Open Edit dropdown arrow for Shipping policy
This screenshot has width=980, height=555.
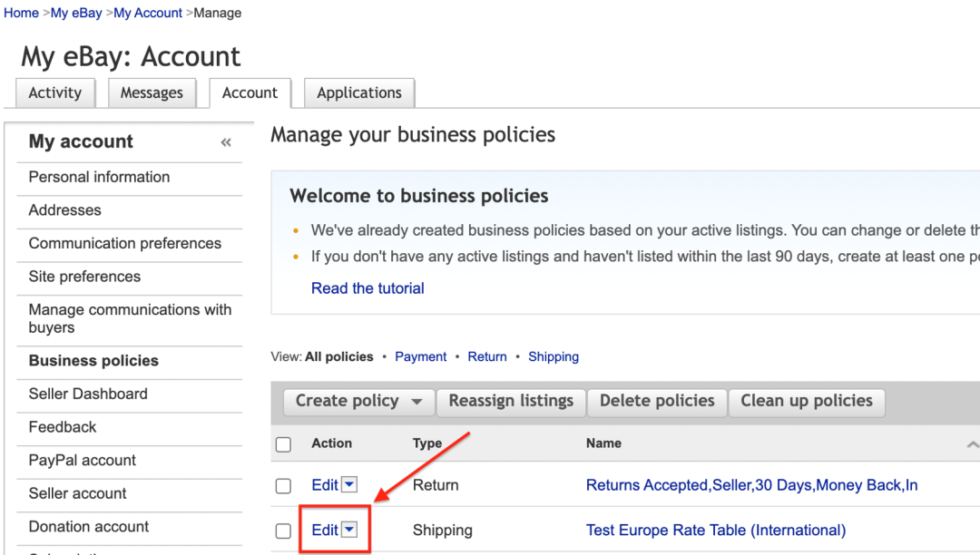coord(349,531)
